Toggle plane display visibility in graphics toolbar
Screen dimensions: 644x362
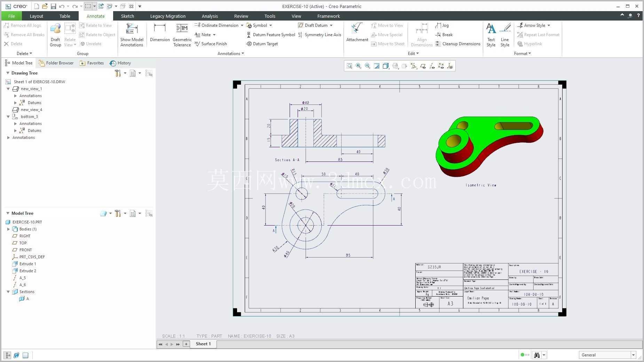(423, 66)
